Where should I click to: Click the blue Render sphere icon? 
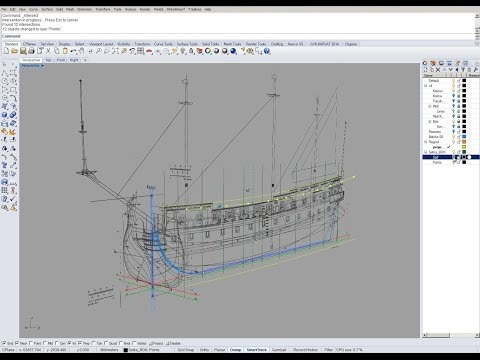coord(233,51)
